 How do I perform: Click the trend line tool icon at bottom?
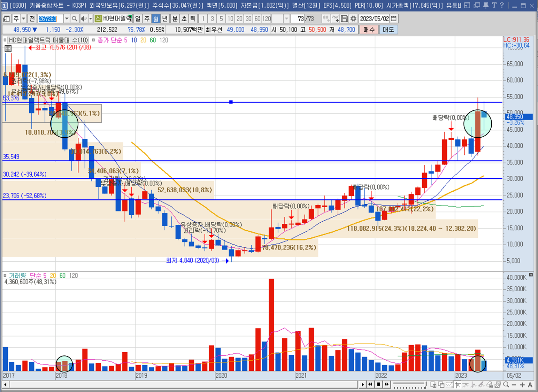point(482,385)
